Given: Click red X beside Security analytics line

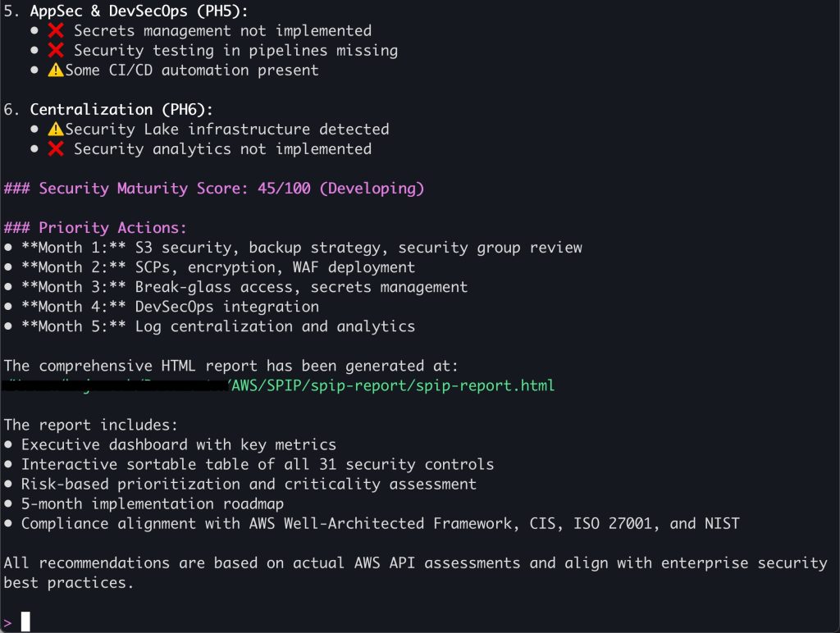Looking at the screenshot, I should point(56,149).
